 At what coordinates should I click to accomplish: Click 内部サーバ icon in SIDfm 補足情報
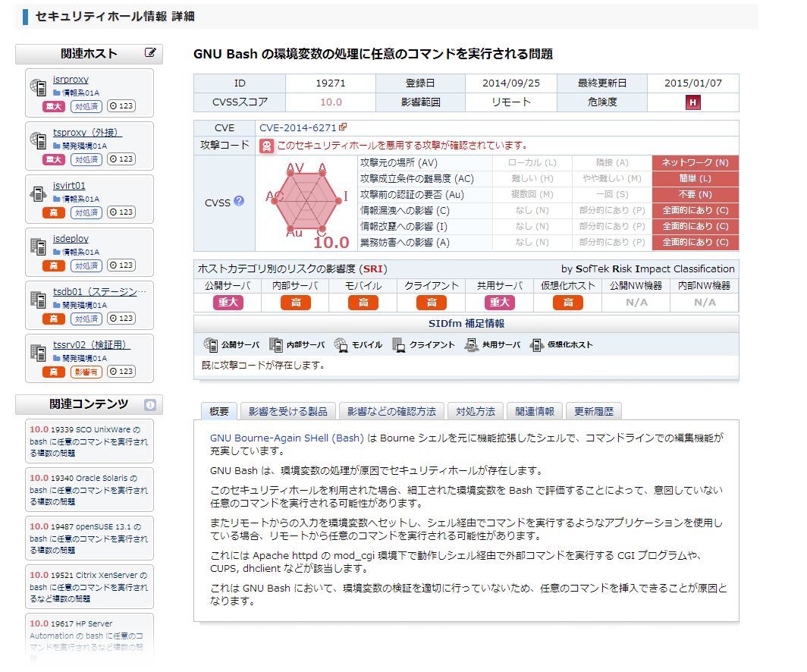(x=276, y=345)
